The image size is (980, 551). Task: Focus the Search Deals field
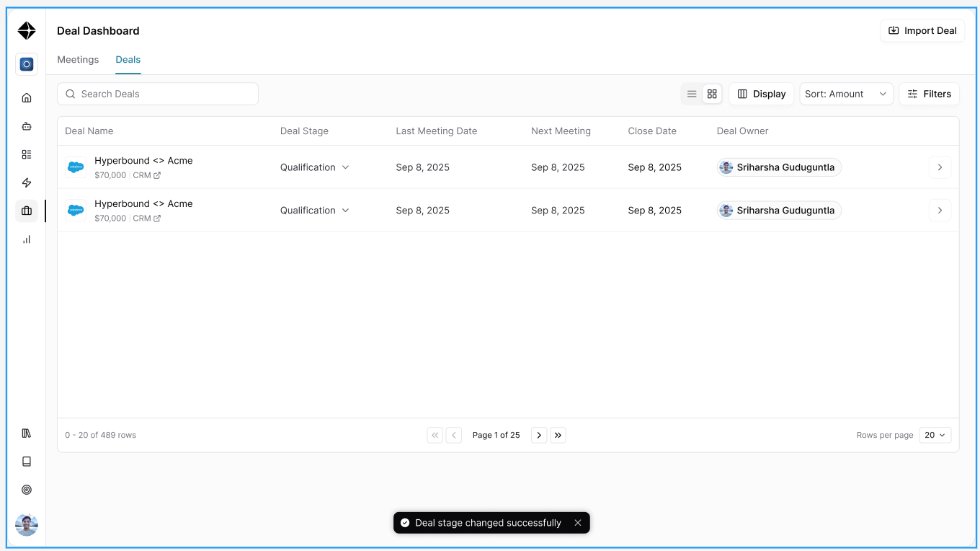pos(158,94)
